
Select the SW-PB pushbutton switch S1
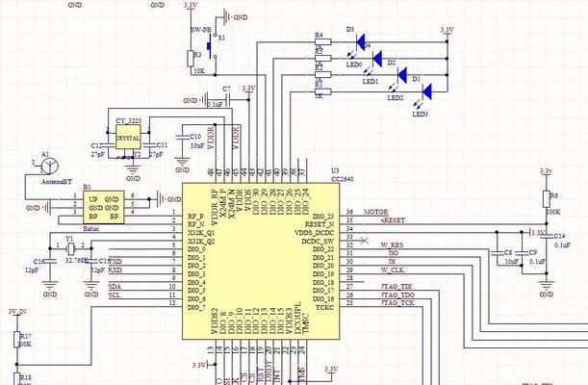click(x=212, y=46)
